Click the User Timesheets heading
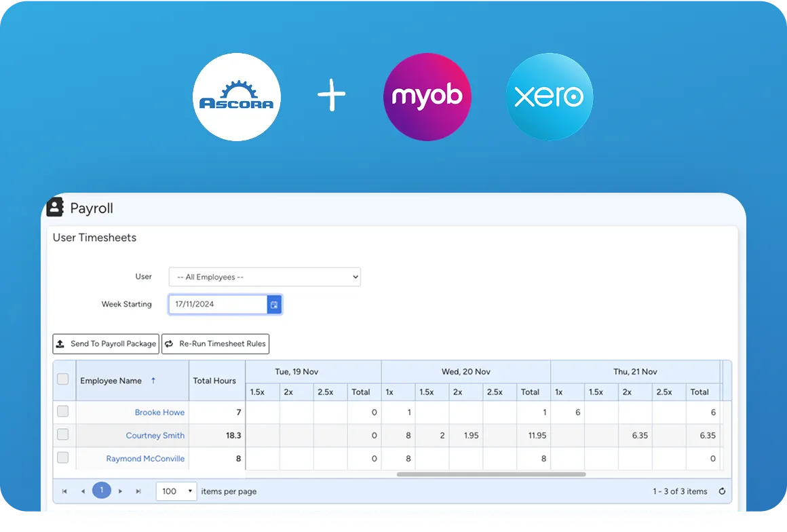 94,237
